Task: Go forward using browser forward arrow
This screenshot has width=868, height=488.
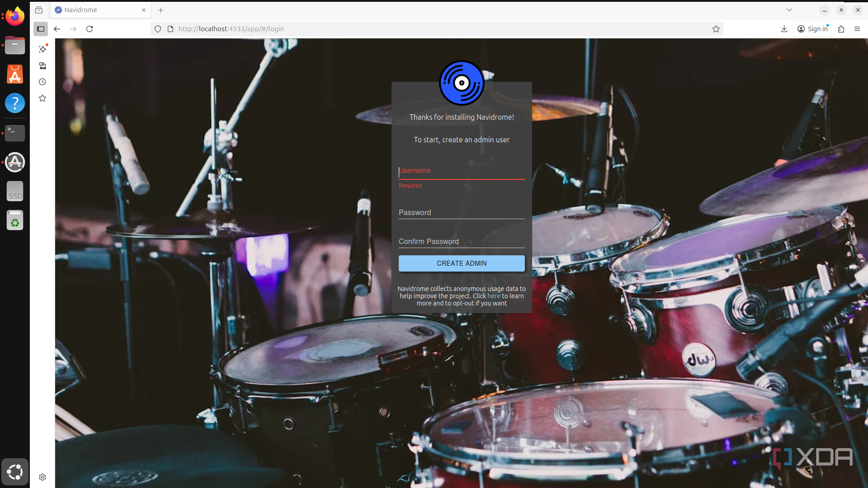Action: tap(73, 29)
